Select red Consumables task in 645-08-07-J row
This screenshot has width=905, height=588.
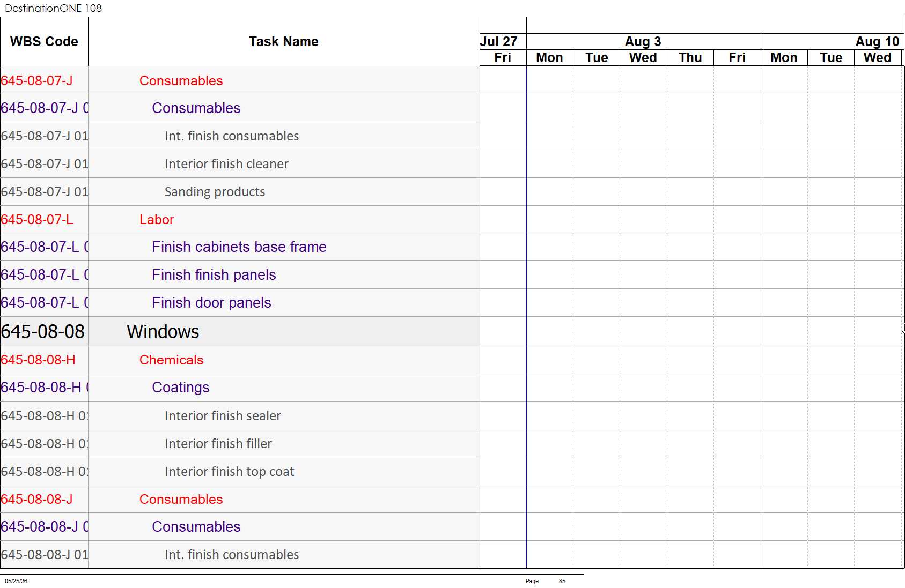pos(181,81)
